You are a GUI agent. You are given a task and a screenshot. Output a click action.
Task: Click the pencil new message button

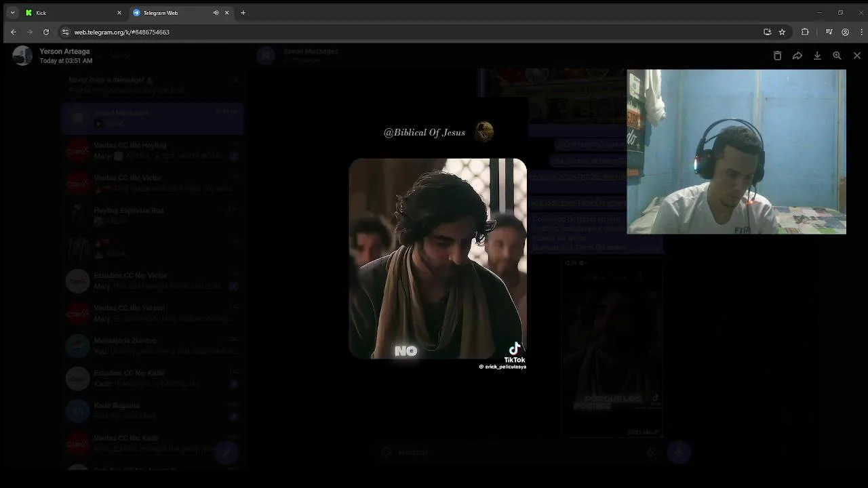[227, 452]
